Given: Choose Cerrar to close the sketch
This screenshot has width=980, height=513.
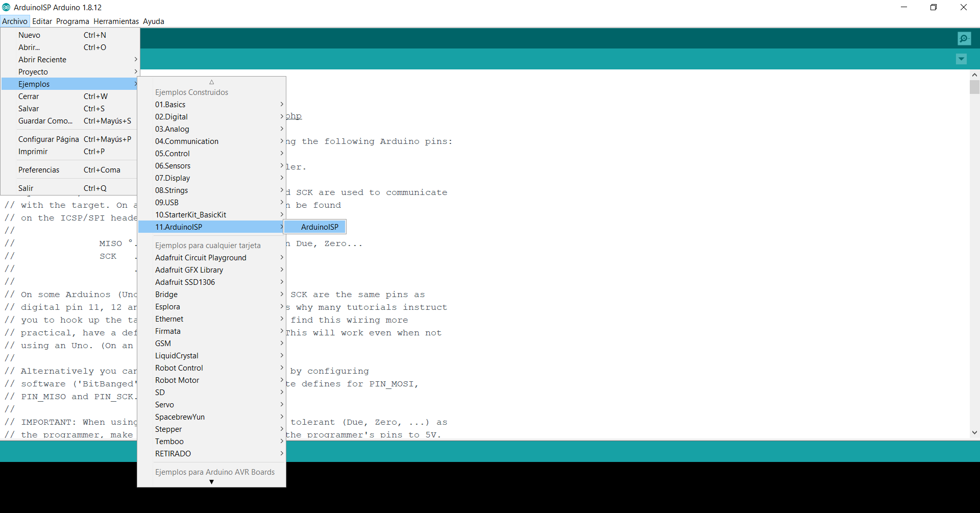Looking at the screenshot, I should (x=70, y=96).
